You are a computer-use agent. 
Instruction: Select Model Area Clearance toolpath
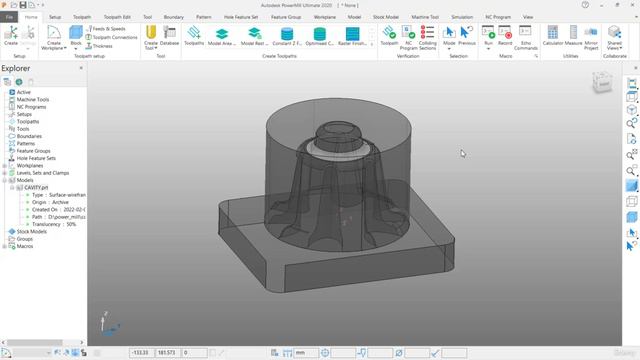(x=222, y=36)
